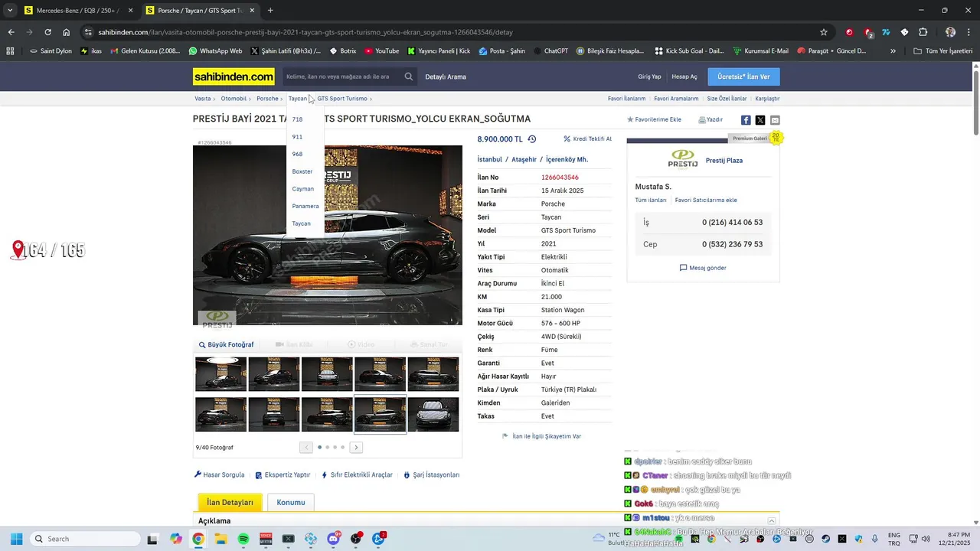Screen dimensions: 980x551
Task: Open the Chrome extensions puzzle icon
Action: point(923,32)
